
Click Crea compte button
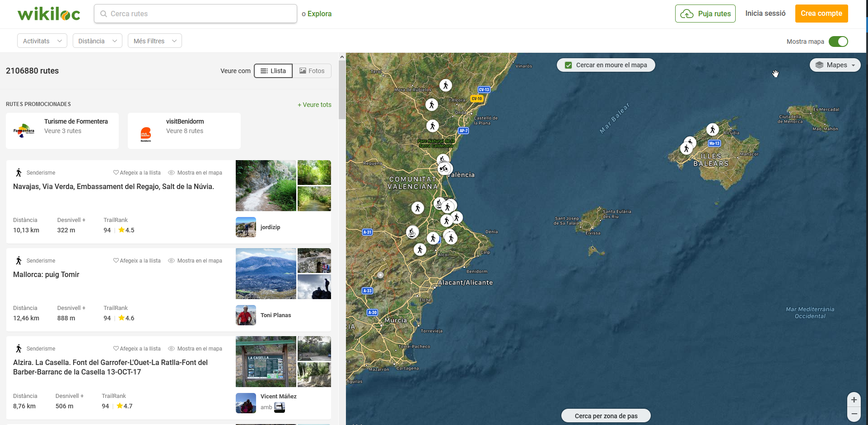coord(821,14)
